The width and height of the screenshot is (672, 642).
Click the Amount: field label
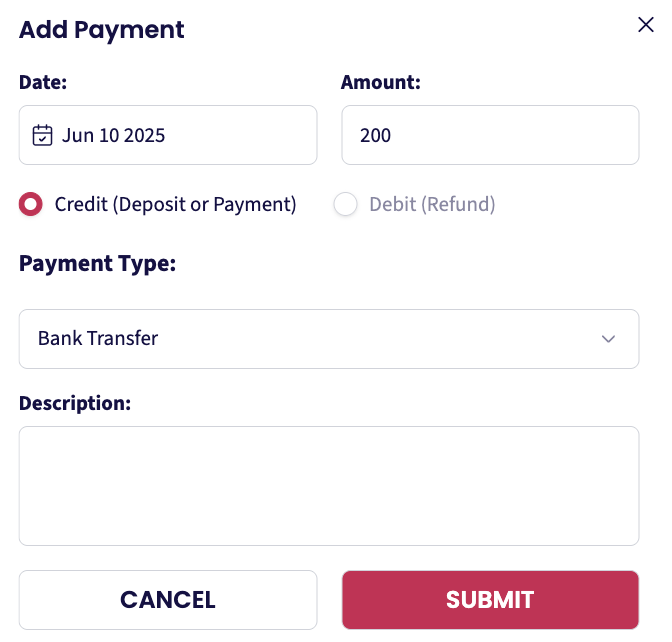pos(381,82)
